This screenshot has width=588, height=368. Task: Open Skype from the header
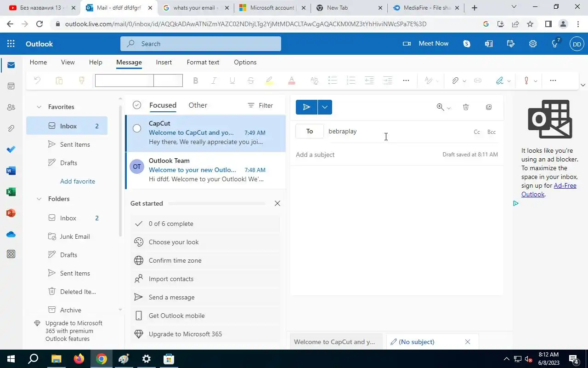(467, 44)
